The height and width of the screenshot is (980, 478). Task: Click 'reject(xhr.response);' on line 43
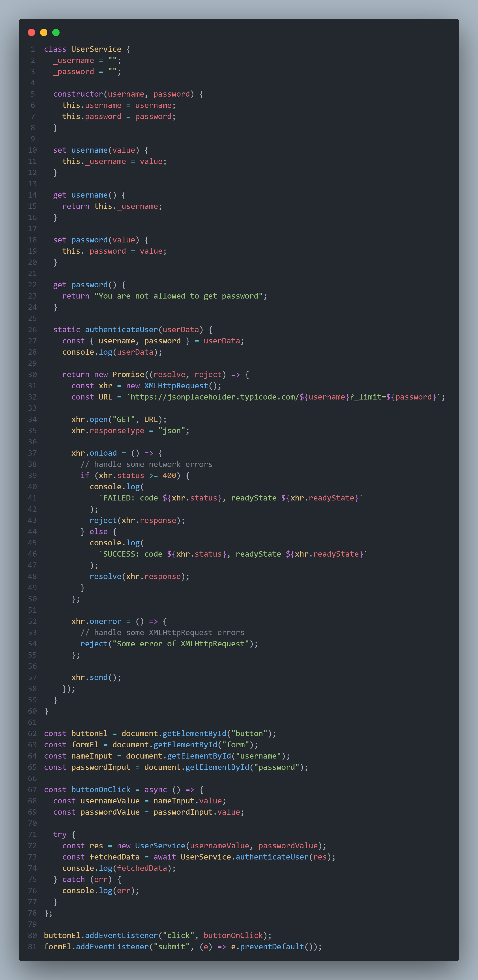pos(137,520)
